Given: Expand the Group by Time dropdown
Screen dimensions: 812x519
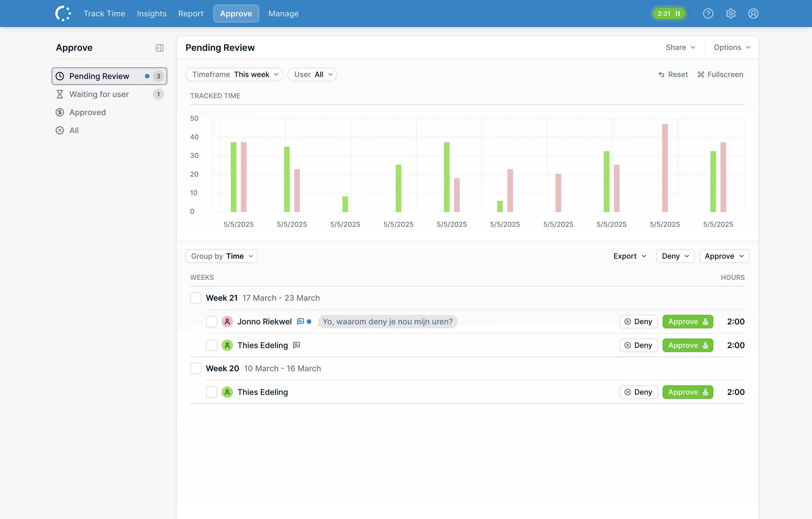Looking at the screenshot, I should [222, 256].
